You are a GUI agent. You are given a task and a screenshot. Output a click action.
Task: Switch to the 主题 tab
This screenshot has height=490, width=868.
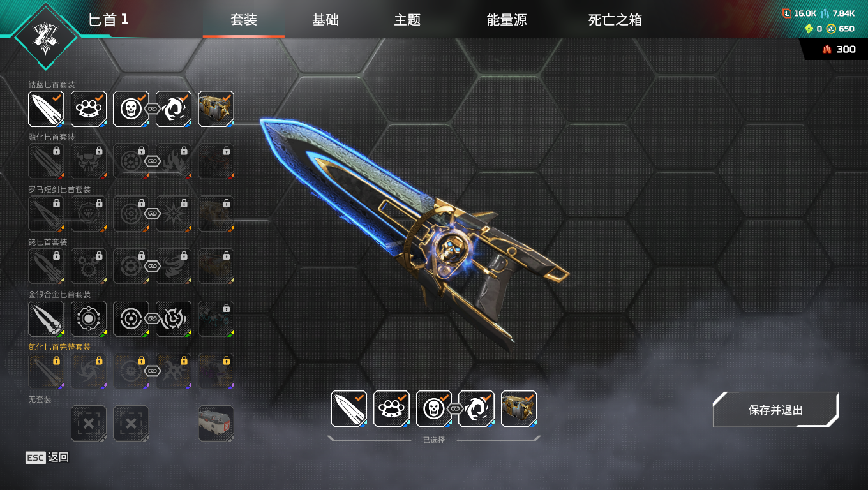[407, 20]
